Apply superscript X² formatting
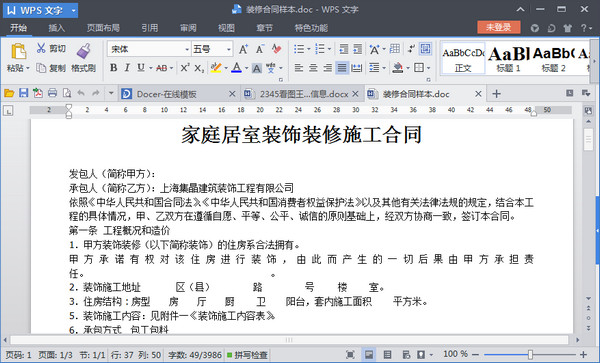The image size is (600, 363). 185,68
